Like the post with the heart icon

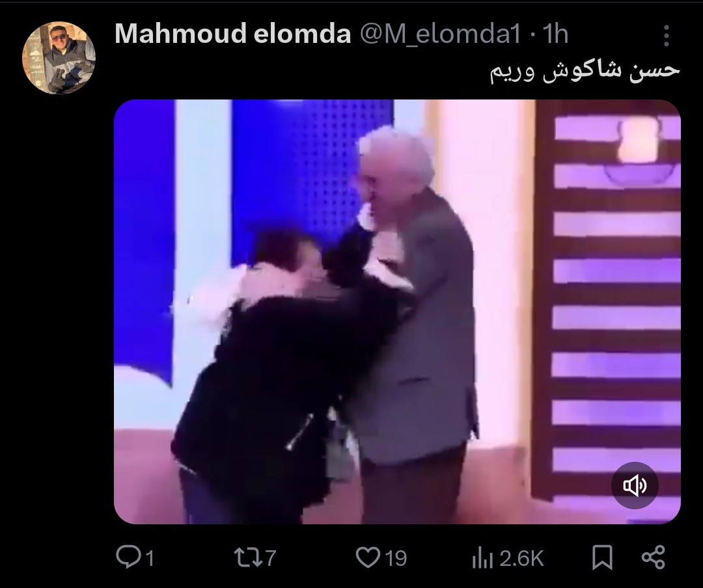368,557
